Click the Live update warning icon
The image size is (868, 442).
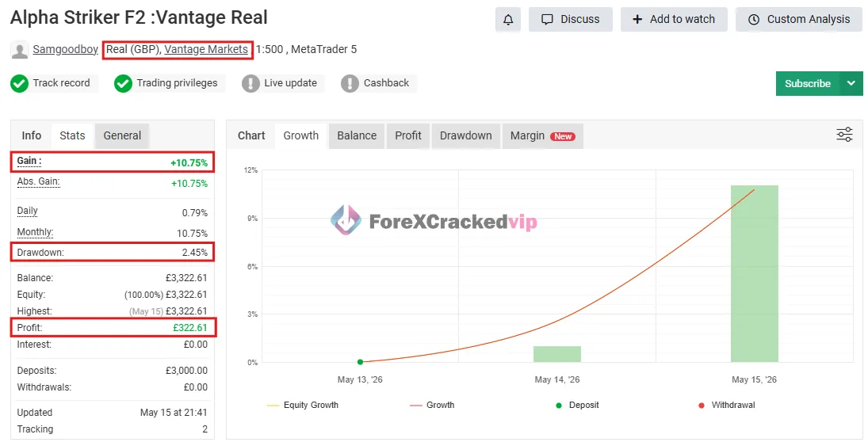point(250,83)
